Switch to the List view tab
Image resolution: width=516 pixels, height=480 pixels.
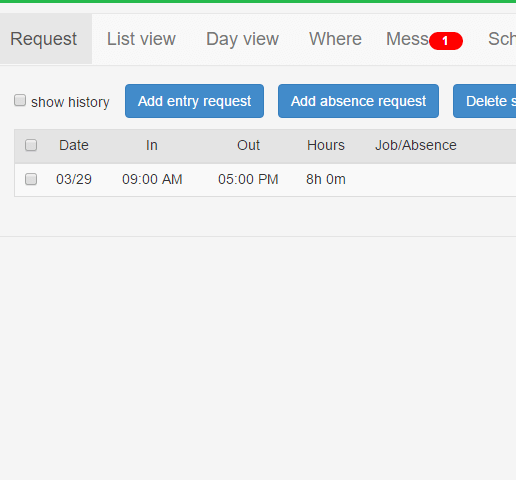tap(141, 39)
